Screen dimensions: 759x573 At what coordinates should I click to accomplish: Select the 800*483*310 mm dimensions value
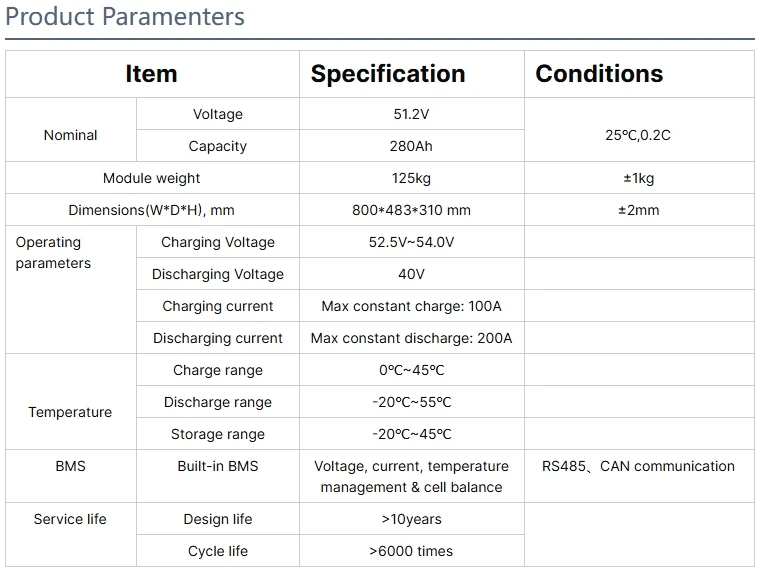coord(411,210)
